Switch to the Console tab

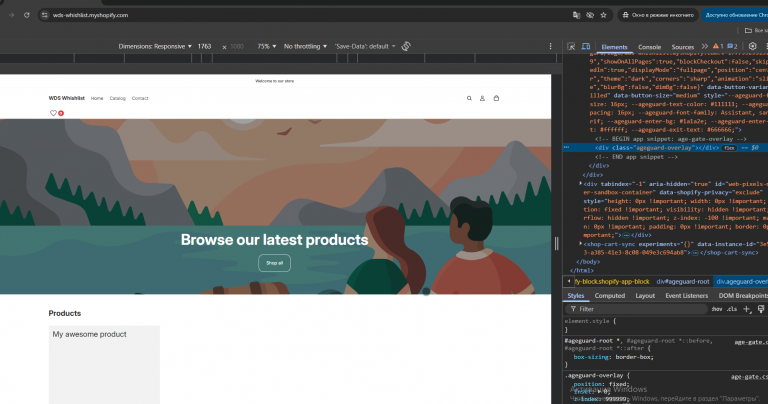(x=649, y=47)
